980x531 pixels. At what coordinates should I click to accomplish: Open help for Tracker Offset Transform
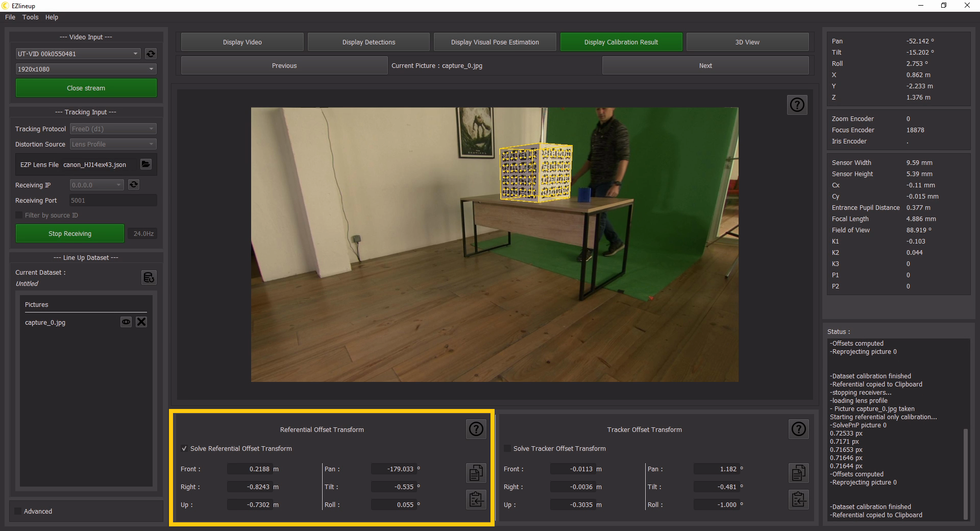click(x=798, y=429)
